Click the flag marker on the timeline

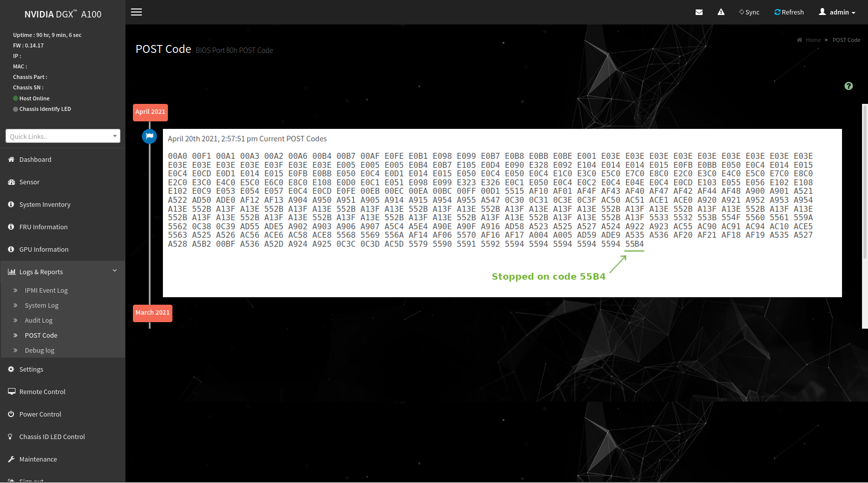coord(149,136)
